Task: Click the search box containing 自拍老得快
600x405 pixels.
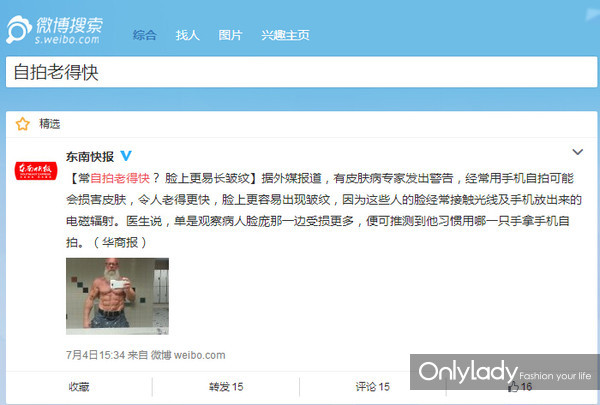Action: pos(302,72)
